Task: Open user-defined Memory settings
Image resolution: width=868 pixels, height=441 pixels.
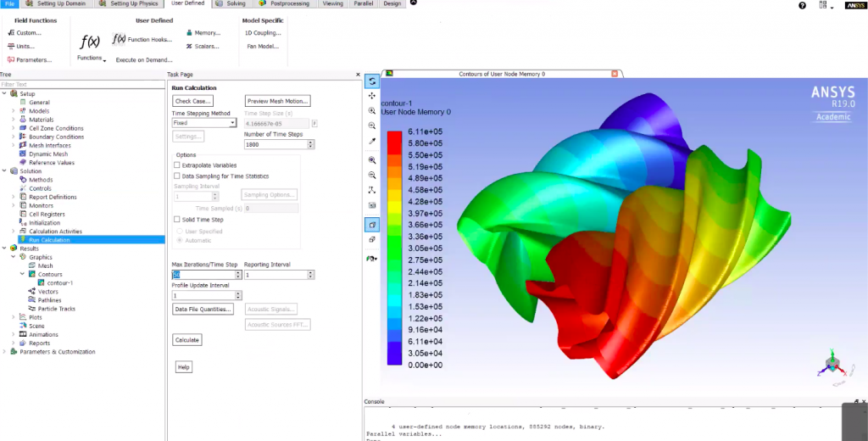Action: (x=203, y=33)
